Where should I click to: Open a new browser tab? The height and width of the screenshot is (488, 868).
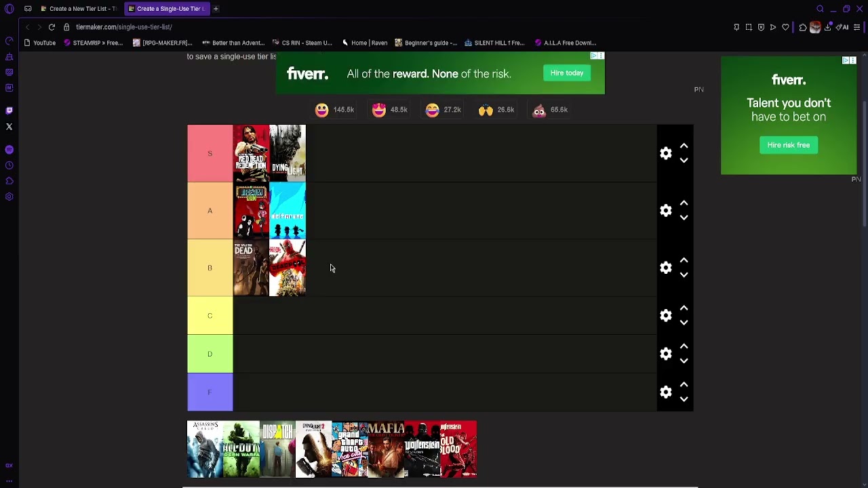point(216,9)
